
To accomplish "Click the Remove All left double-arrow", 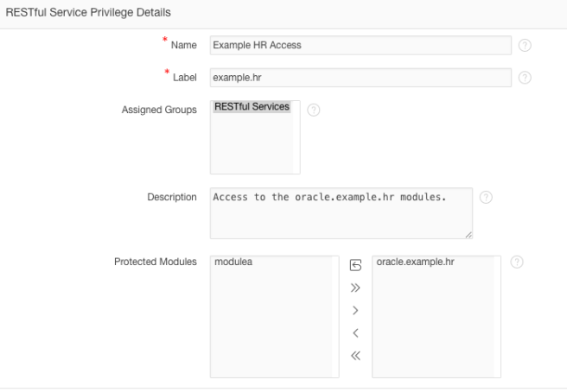I will 355,356.
